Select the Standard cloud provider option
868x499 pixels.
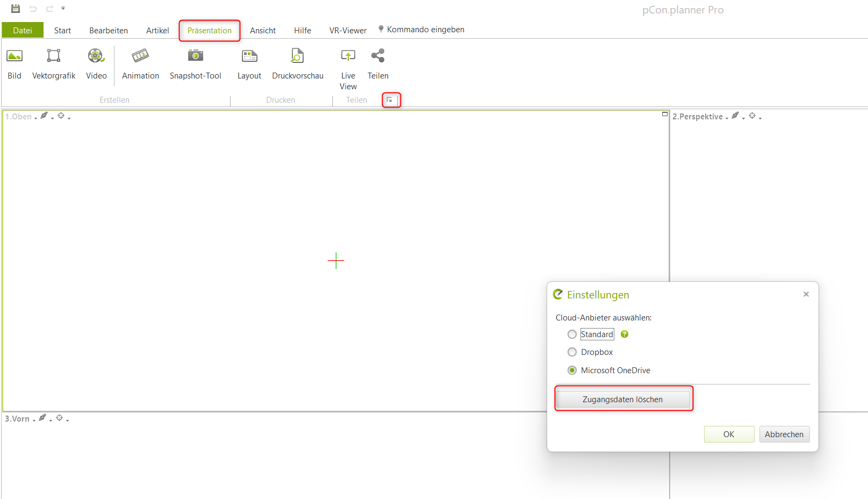572,334
